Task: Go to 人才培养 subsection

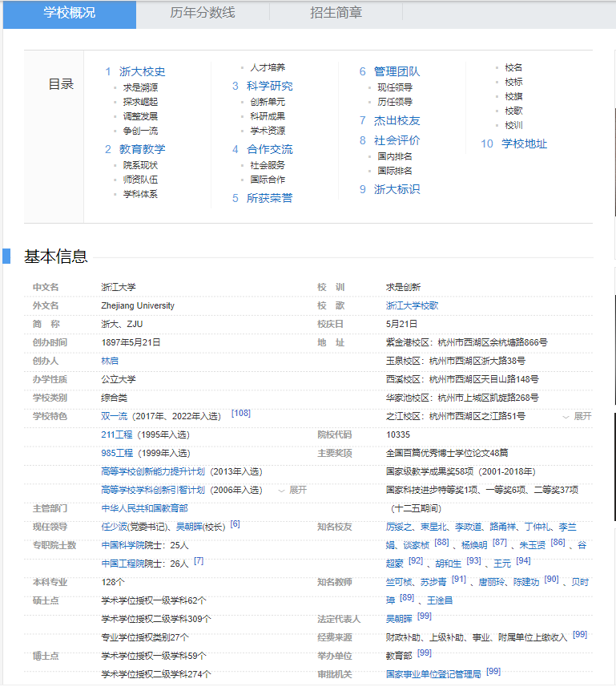Action: tap(268, 68)
